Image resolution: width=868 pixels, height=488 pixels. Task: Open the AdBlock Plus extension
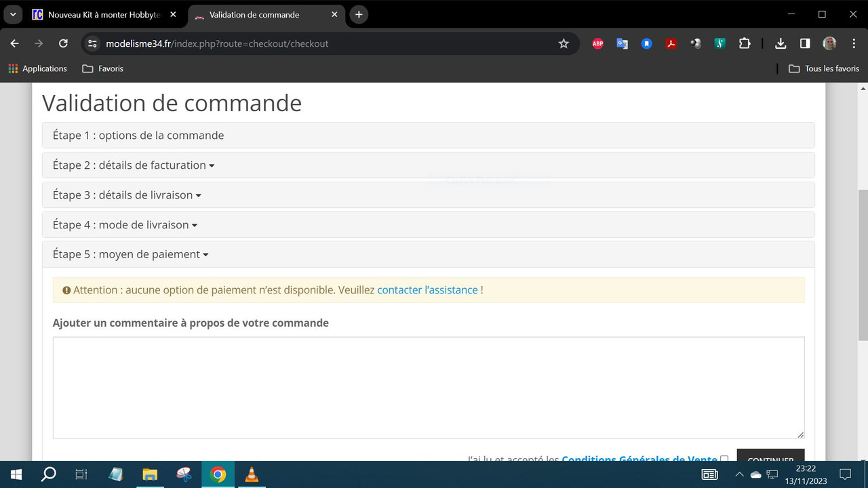coord(597,43)
